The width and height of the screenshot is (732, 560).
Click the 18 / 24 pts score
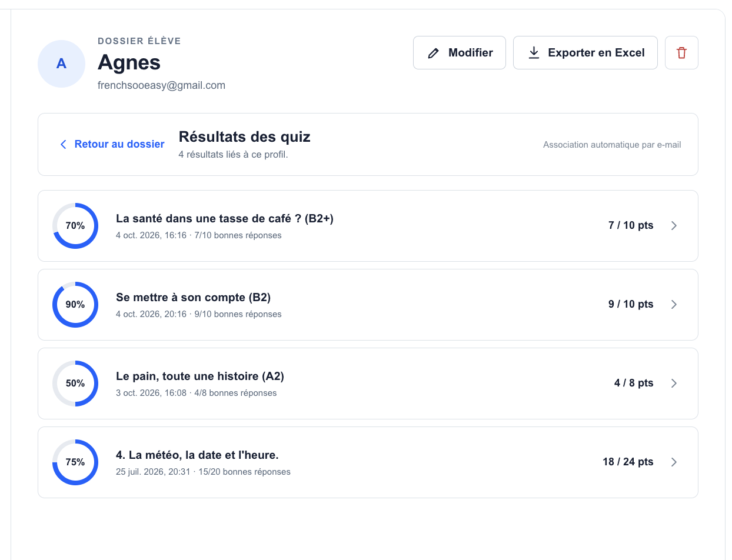628,462
